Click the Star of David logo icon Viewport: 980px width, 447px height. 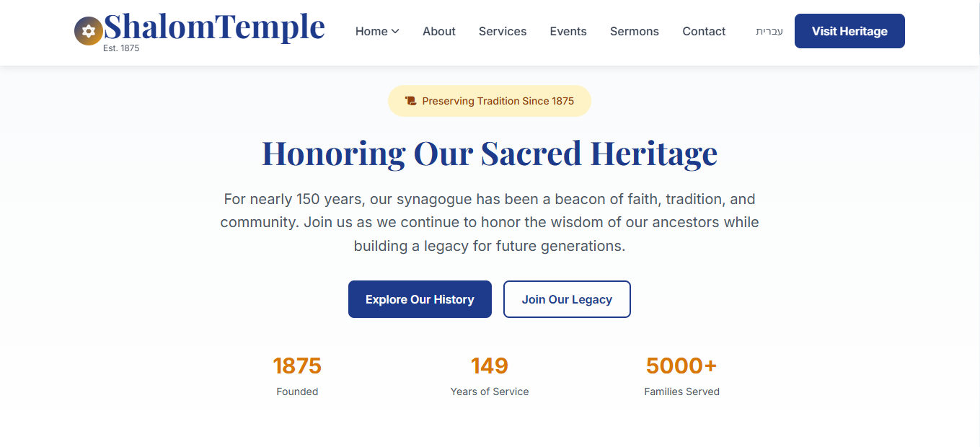tap(89, 31)
